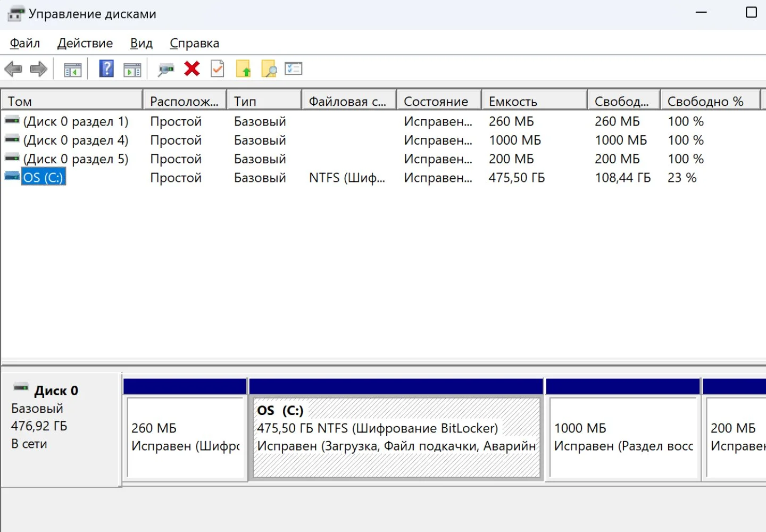Click the checklist settings toolbar icon
The height and width of the screenshot is (532, 766).
pos(294,69)
